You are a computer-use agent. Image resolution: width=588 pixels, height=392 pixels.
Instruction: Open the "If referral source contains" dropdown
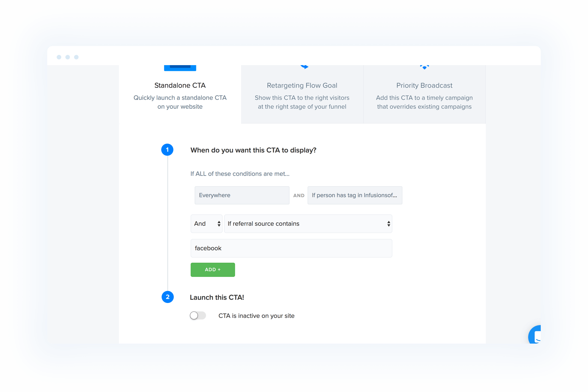pos(308,223)
